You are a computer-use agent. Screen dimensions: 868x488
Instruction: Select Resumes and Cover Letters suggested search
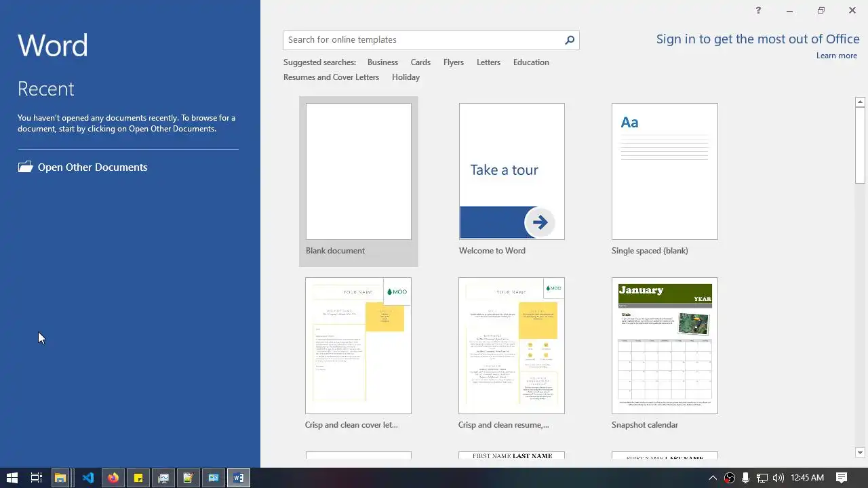pyautogui.click(x=331, y=77)
